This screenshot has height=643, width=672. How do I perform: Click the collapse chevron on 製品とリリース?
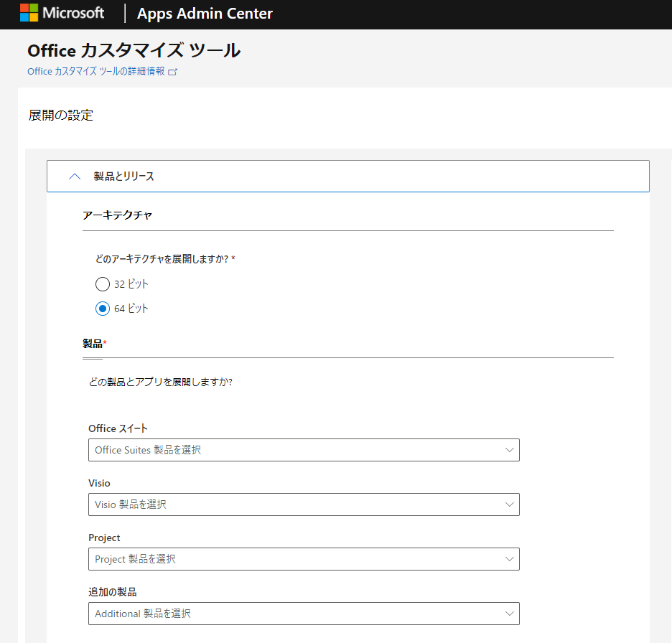(x=74, y=175)
